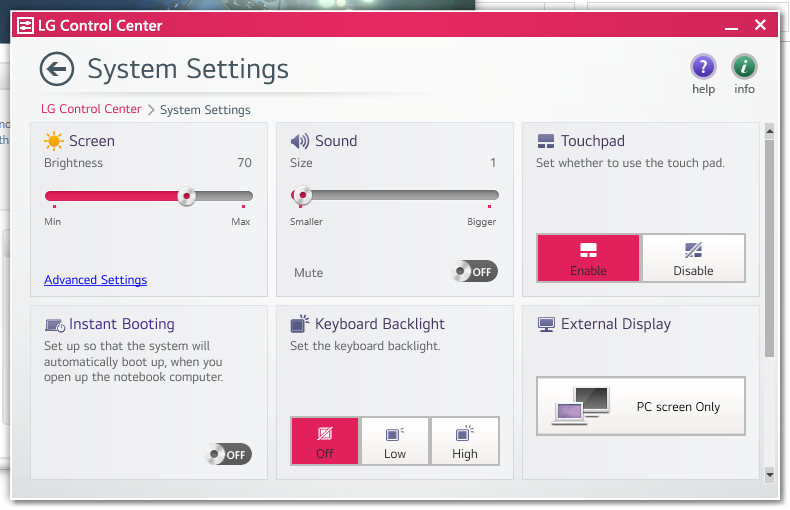This screenshot has width=790, height=510.
Task: Click the Keyboard Backlight heading icon
Action: [x=300, y=324]
